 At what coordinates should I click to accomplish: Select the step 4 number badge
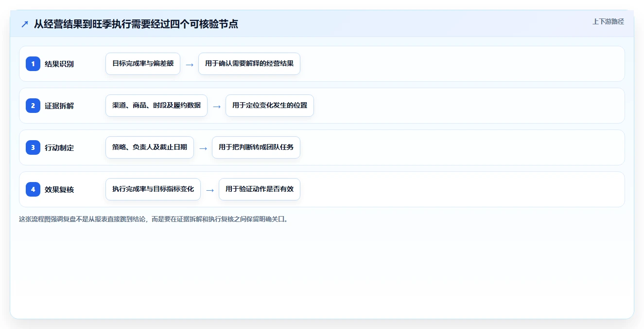(33, 189)
